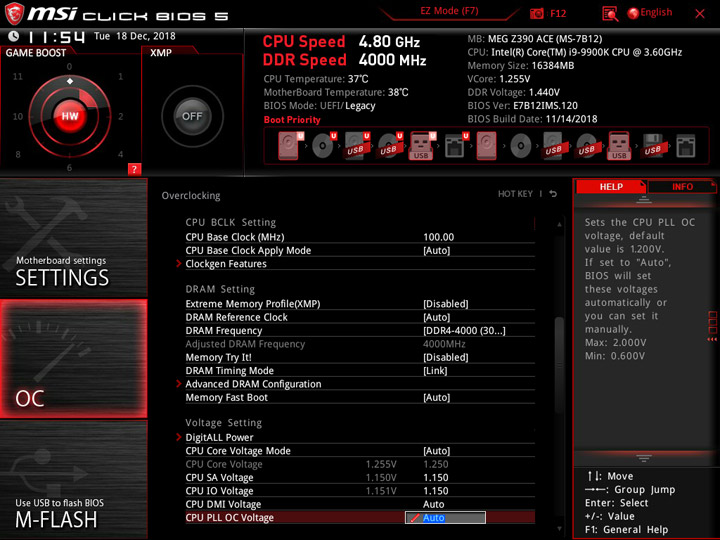Viewport: 720px width, 540px height.
Task: Select the floppy USB boot icon near end
Action: 652,146
